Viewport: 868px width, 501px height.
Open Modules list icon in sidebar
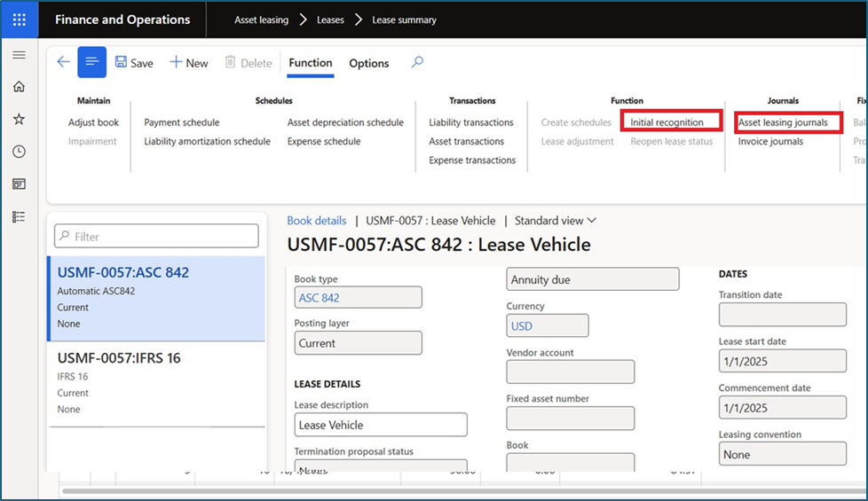[x=19, y=216]
